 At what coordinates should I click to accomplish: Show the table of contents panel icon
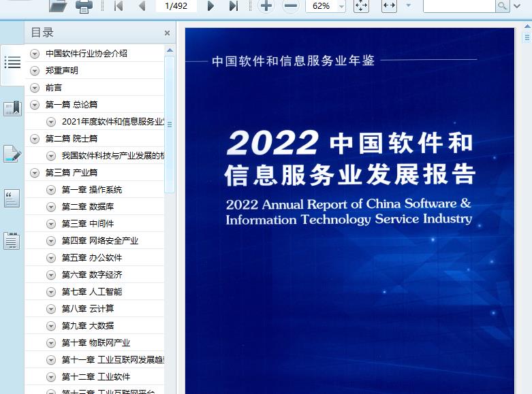[12, 63]
